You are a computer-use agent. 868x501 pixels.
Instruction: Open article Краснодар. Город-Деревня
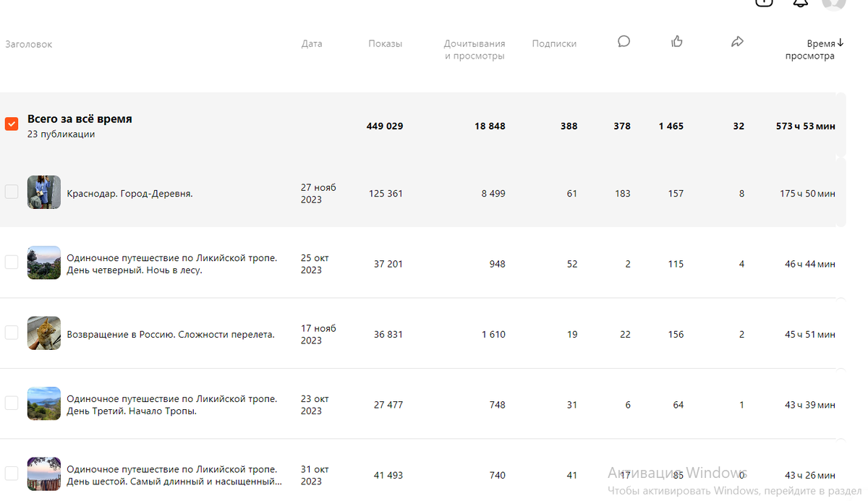[x=129, y=194]
